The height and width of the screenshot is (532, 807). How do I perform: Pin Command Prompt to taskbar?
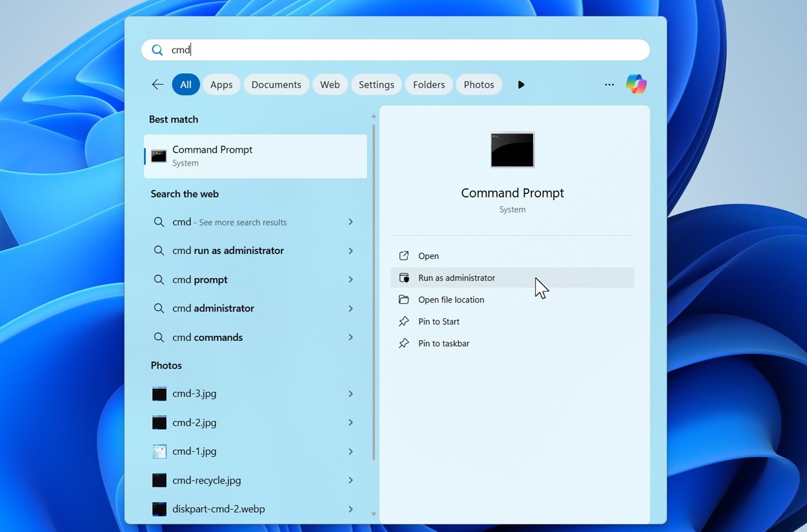(x=444, y=343)
